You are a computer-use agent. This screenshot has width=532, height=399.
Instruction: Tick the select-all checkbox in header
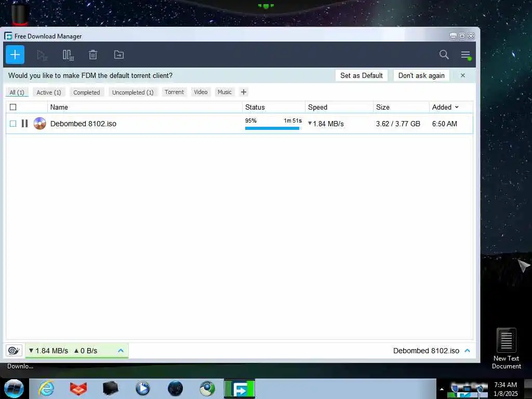click(13, 107)
